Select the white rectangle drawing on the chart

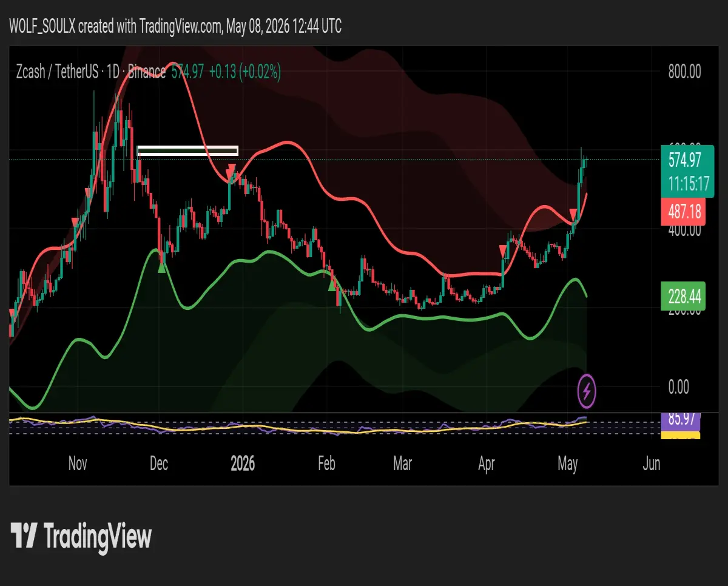pyautogui.click(x=187, y=150)
